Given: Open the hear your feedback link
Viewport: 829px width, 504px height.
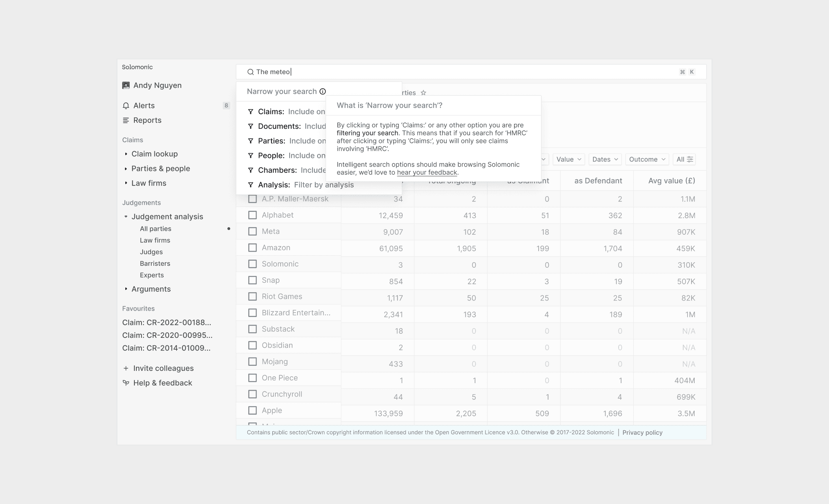Looking at the screenshot, I should tap(427, 172).
